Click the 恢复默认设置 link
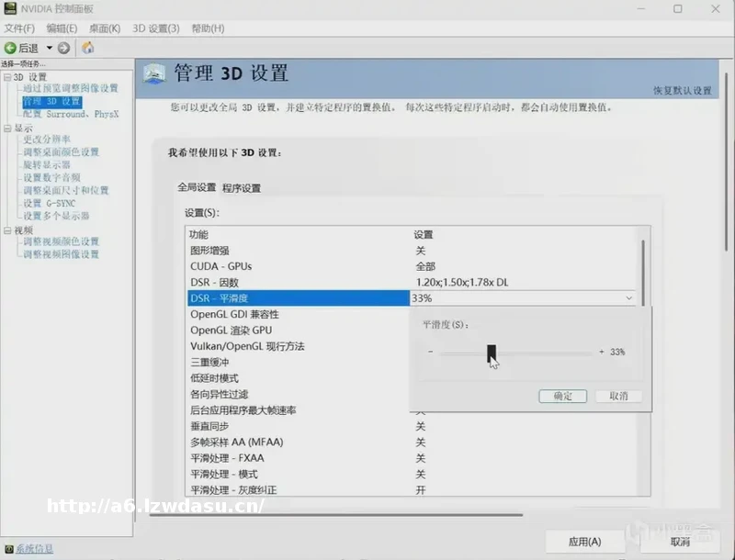 coord(682,91)
